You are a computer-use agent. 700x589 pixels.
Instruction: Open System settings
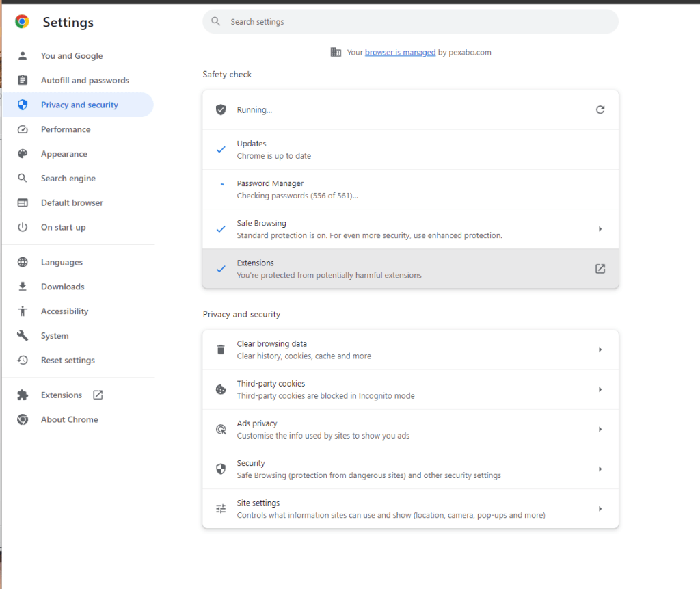click(x=78, y=336)
